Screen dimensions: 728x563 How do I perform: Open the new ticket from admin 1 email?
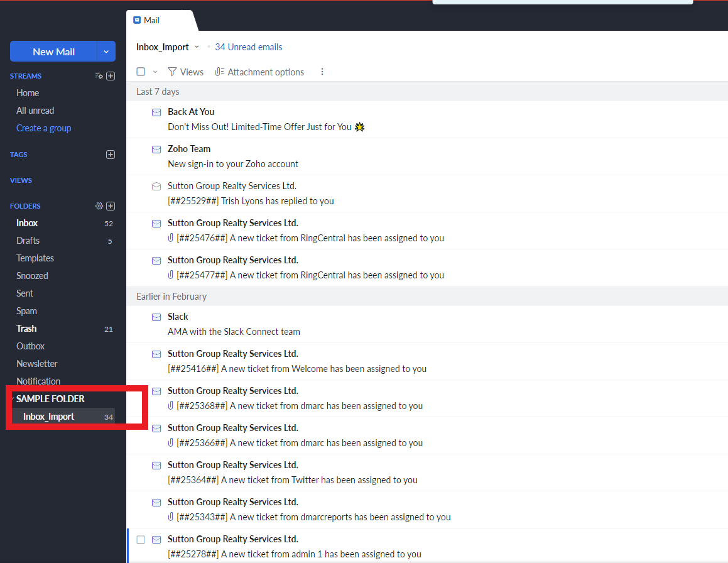[427, 546]
